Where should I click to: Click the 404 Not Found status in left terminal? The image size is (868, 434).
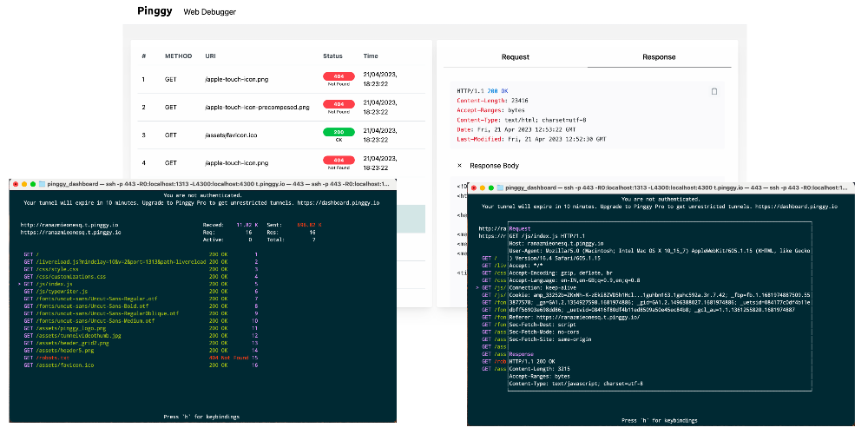pos(228,358)
